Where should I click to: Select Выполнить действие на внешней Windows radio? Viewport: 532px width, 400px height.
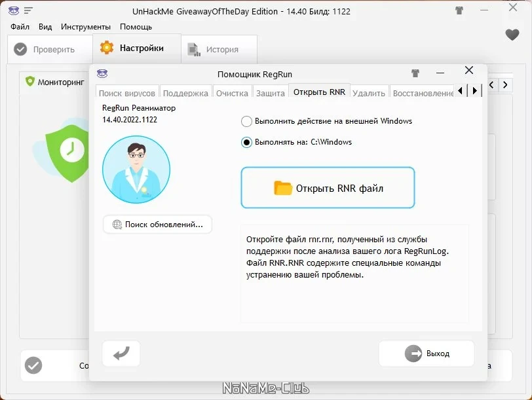(x=246, y=121)
